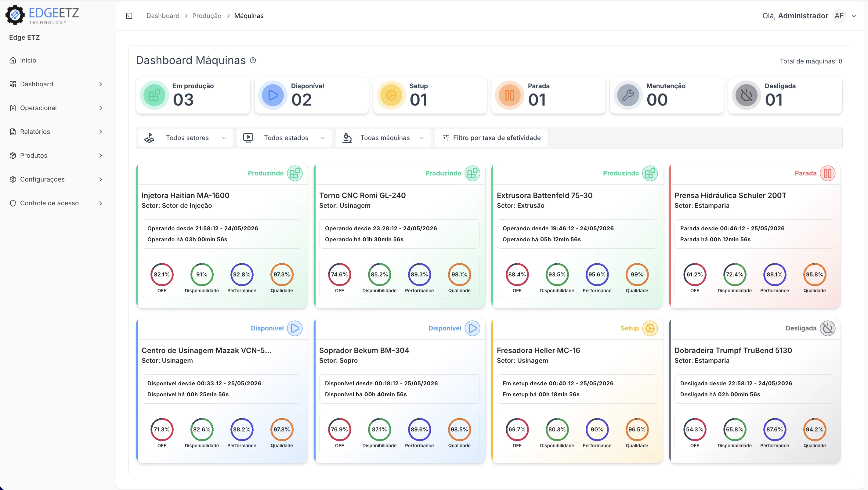Click Produzindo icon on Extrusora Battenfeld card

point(650,173)
